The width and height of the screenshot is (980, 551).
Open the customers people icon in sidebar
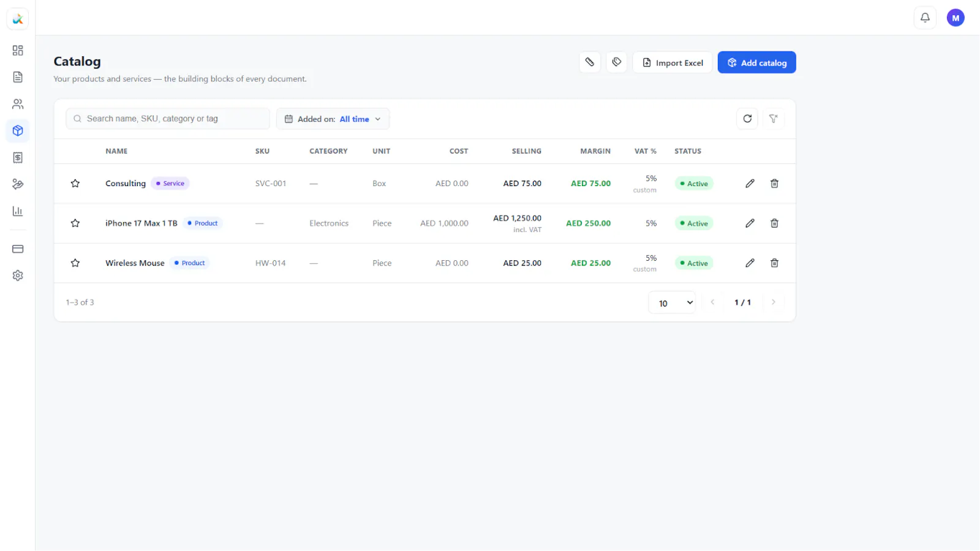tap(18, 104)
